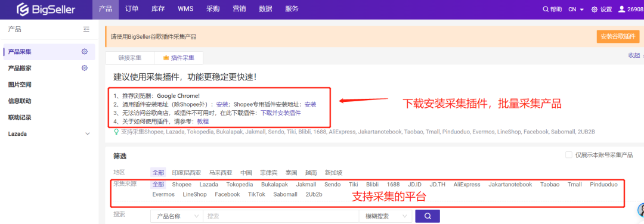Filter region by 新加坡
This screenshot has width=644, height=224.
[x=333, y=173]
